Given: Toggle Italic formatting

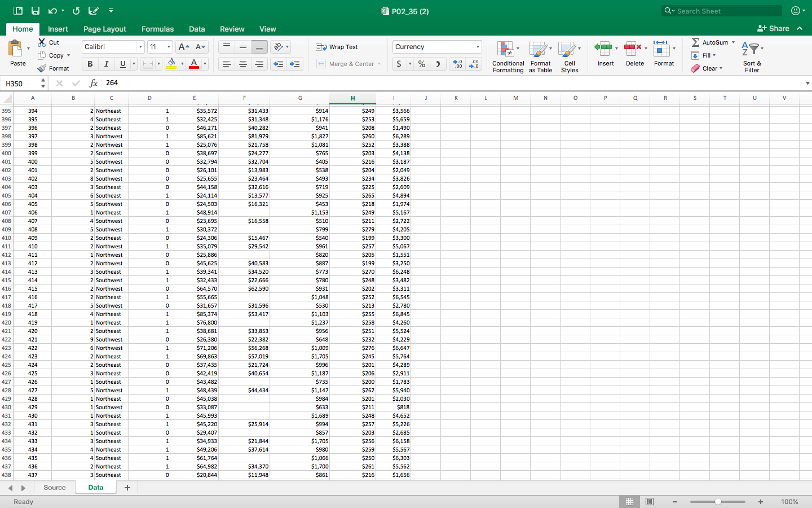Looking at the screenshot, I should (x=106, y=64).
